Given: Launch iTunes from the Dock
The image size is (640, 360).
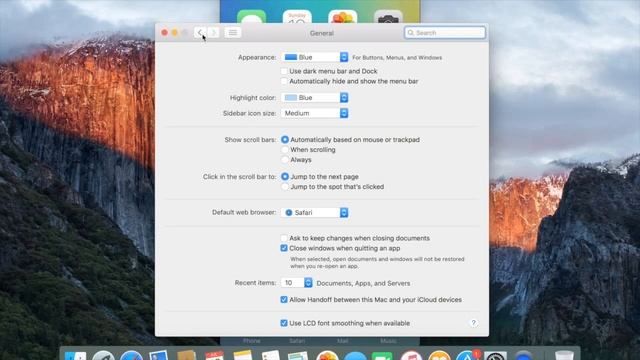Looking at the screenshot, I should coord(411,355).
